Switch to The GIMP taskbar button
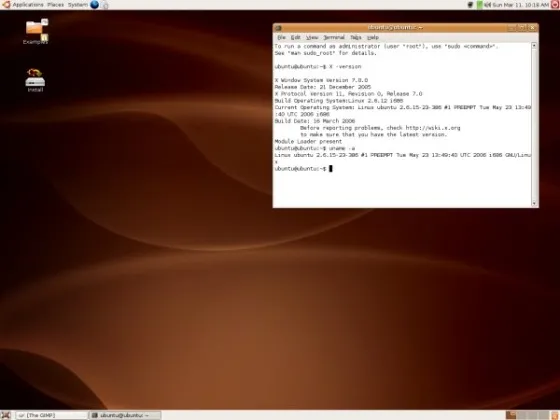 51,415
